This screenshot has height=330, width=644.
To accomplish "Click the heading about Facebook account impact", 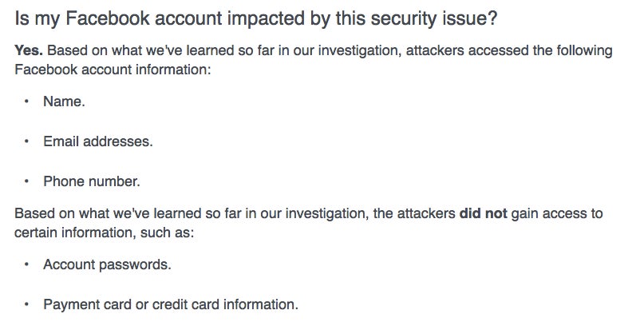I will coord(255,19).
